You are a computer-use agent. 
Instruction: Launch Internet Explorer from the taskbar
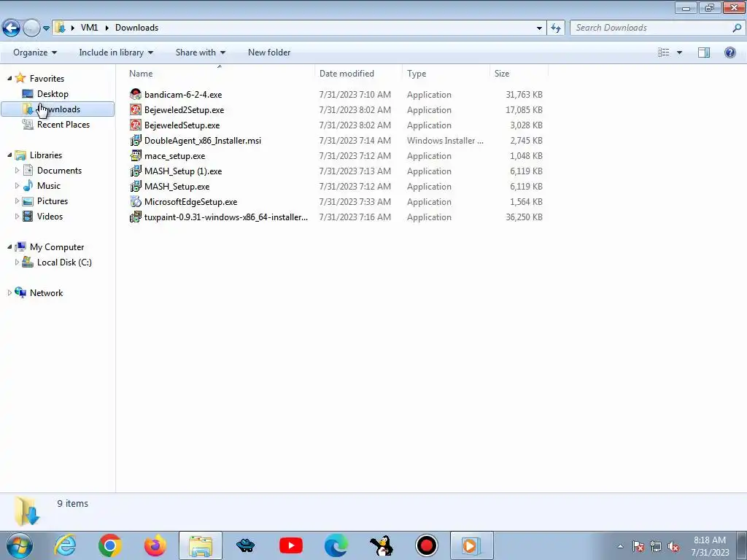click(65, 545)
